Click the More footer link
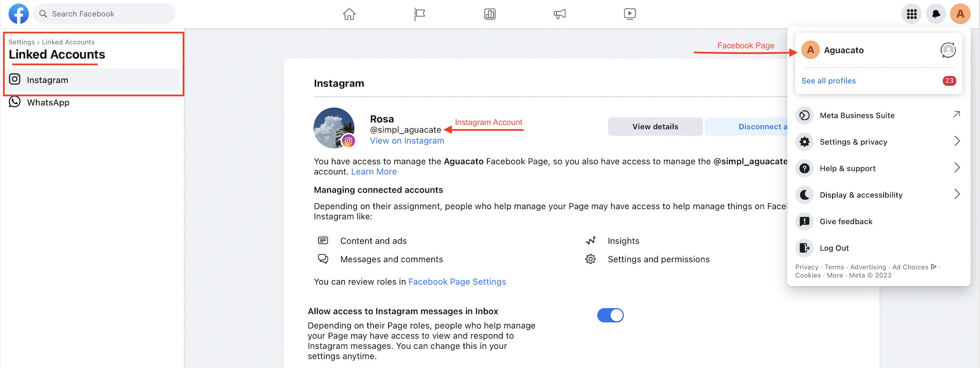The image size is (980, 368). (x=835, y=275)
